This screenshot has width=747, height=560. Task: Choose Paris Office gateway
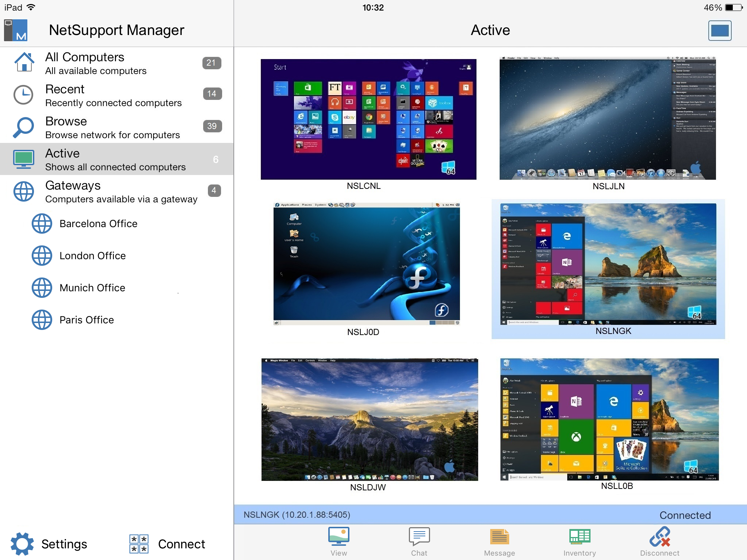pos(87,320)
